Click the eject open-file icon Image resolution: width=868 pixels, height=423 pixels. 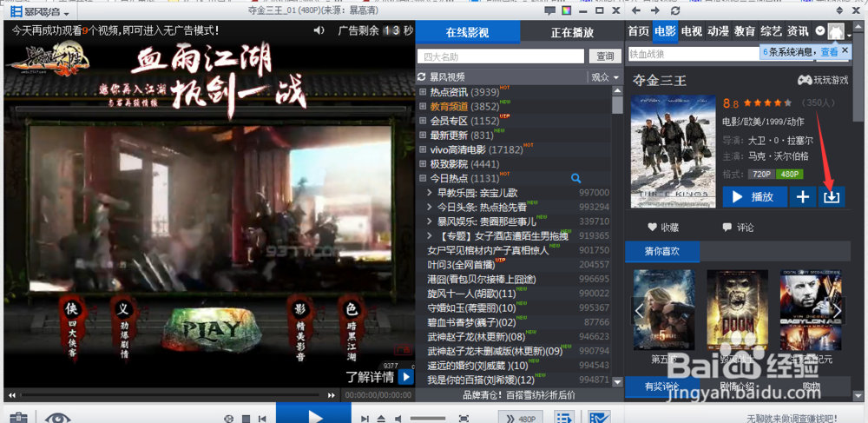381,419
